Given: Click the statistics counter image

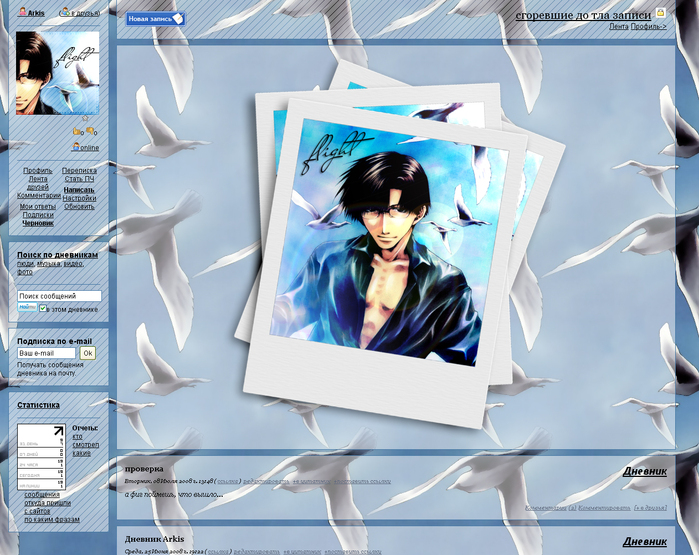Looking at the screenshot, I should click(x=41, y=457).
